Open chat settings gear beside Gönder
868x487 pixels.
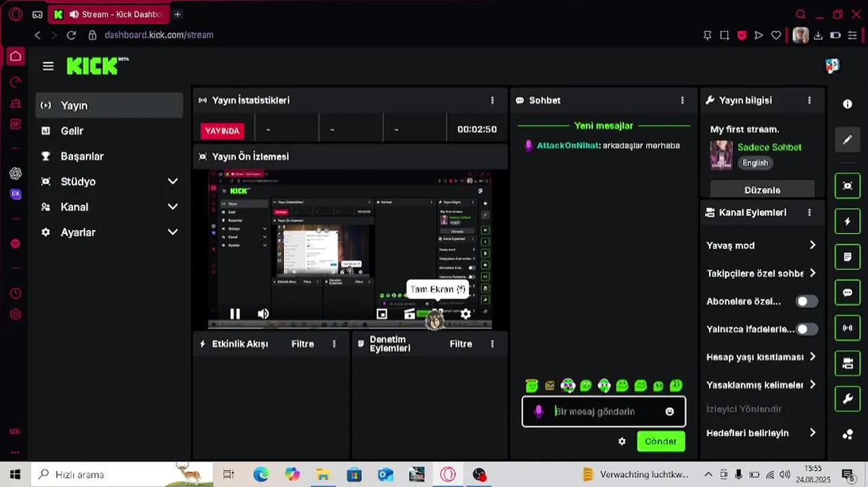[622, 441]
